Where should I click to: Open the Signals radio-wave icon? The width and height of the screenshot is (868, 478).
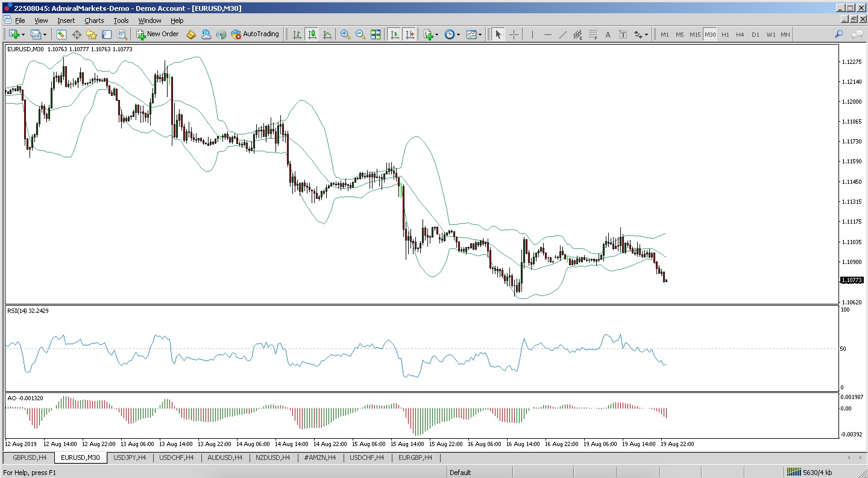(x=221, y=34)
